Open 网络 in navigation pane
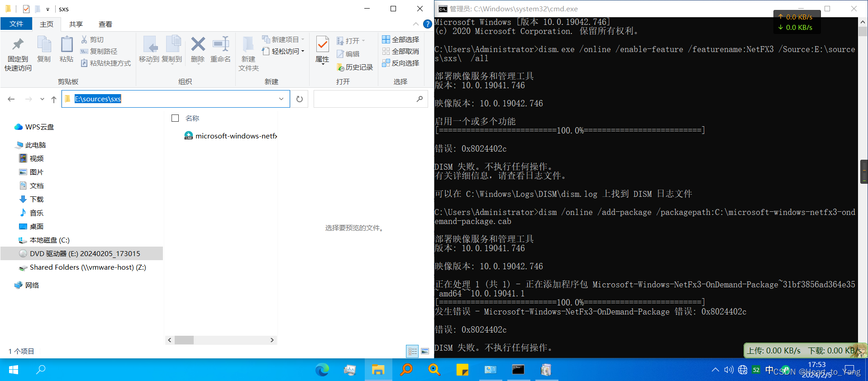The width and height of the screenshot is (868, 381). (x=27, y=286)
